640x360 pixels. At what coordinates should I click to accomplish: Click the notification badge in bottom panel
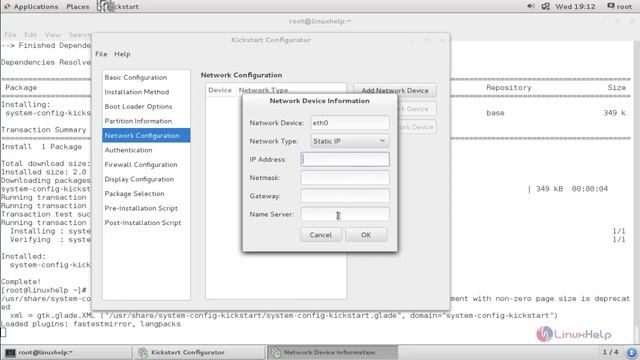(631, 352)
